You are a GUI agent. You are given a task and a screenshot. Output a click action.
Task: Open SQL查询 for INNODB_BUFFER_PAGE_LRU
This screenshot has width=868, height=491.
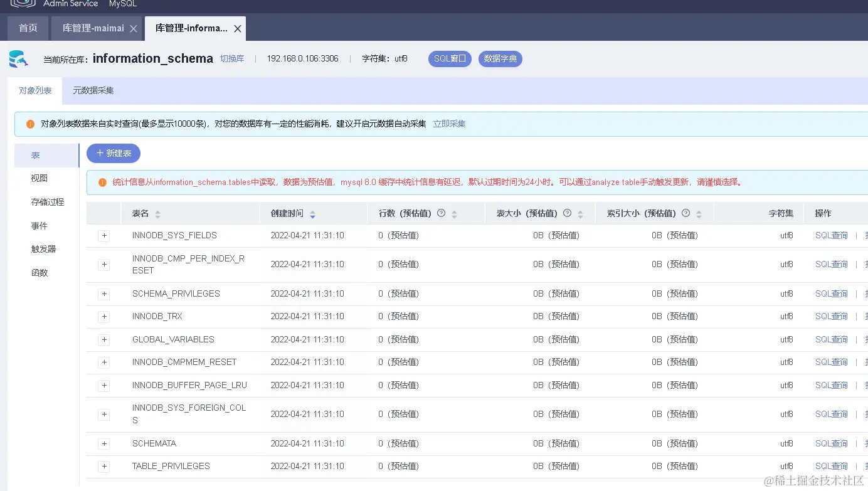point(832,386)
